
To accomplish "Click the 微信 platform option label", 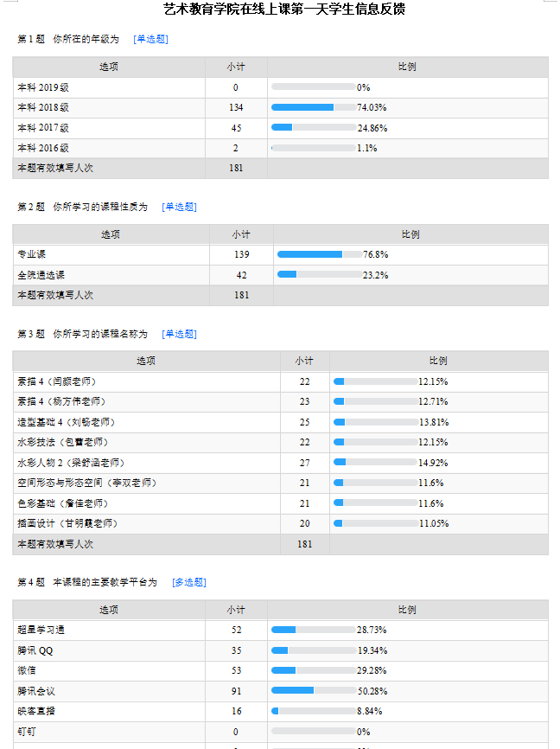I will pyautogui.click(x=27, y=670).
